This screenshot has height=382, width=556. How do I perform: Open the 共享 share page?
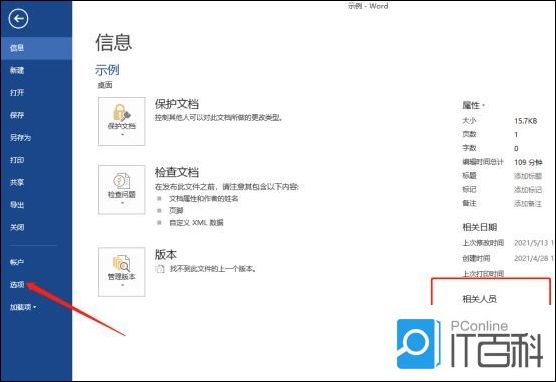click(x=17, y=182)
